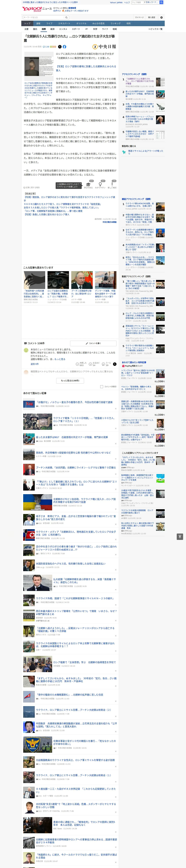Focus the web search field

click(137, 2)
